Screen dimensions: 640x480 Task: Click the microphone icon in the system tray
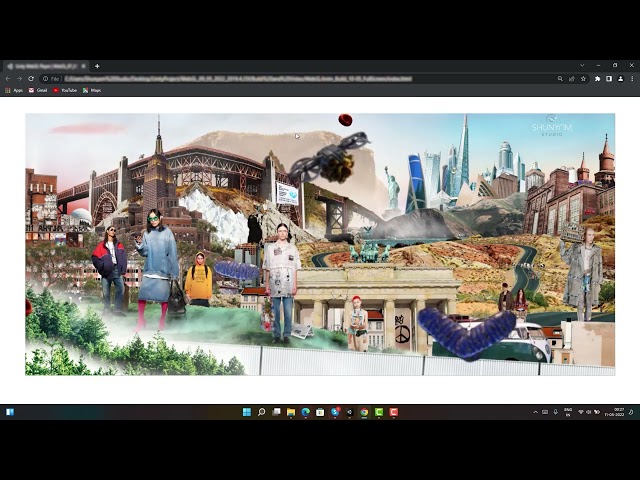(x=556, y=412)
